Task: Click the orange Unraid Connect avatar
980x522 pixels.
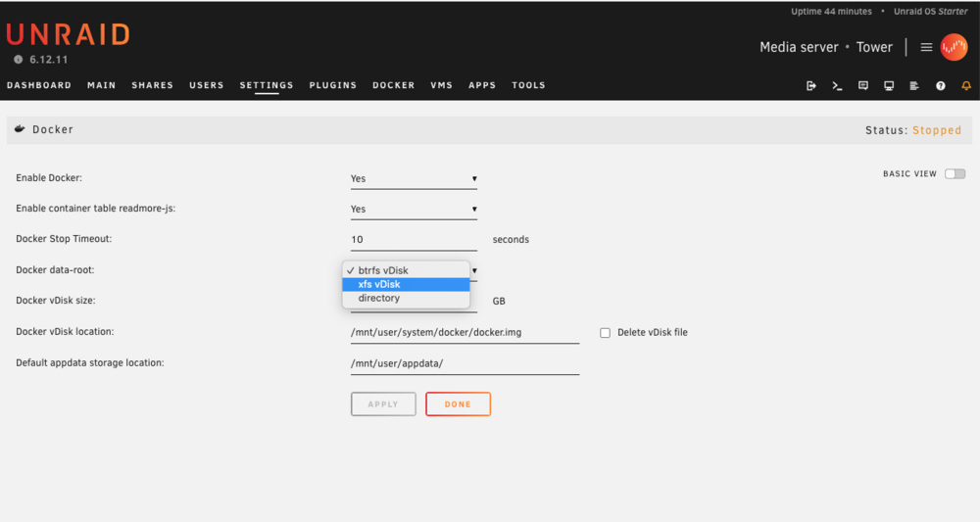Action: (x=954, y=47)
